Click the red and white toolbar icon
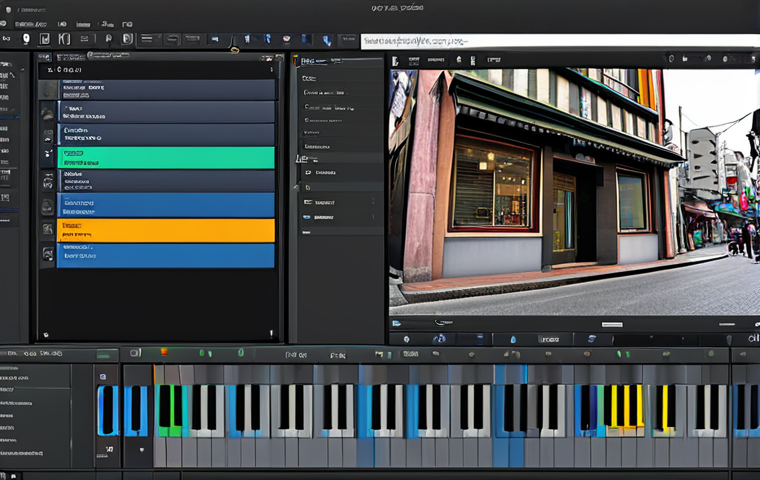 pyautogui.click(x=286, y=39)
